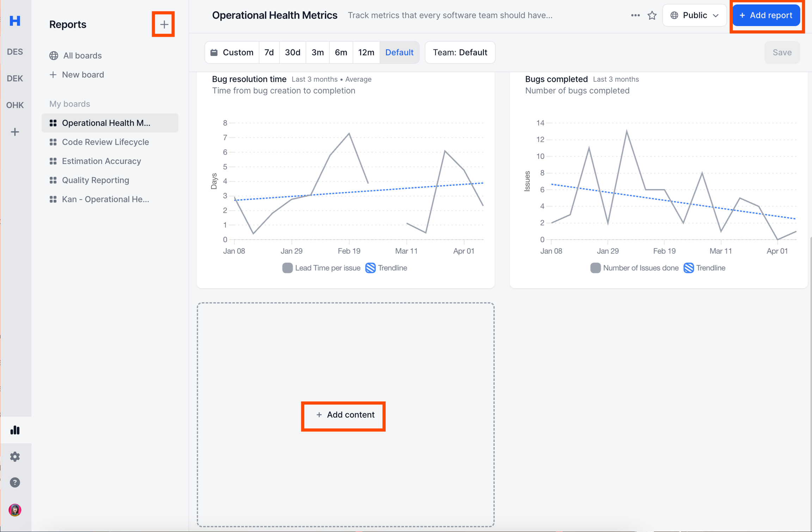Open the Custom date range picker
Viewport: 812px width, 532px height.
(232, 52)
